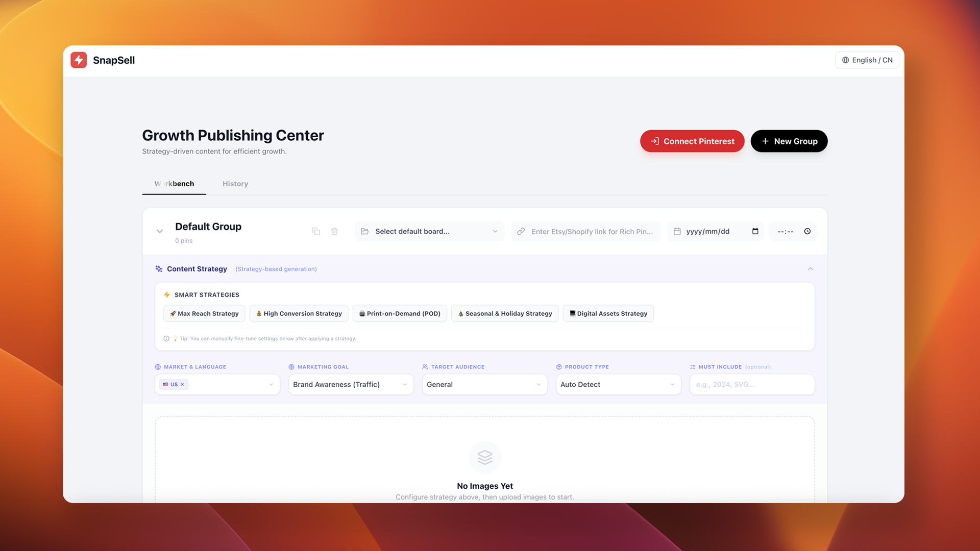Remove the US market tag

(x=182, y=385)
